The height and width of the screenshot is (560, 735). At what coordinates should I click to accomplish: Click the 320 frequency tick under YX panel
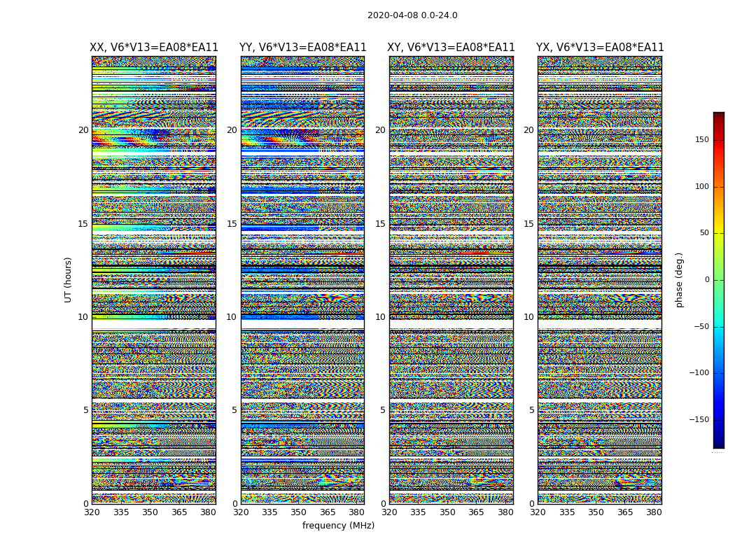click(538, 512)
